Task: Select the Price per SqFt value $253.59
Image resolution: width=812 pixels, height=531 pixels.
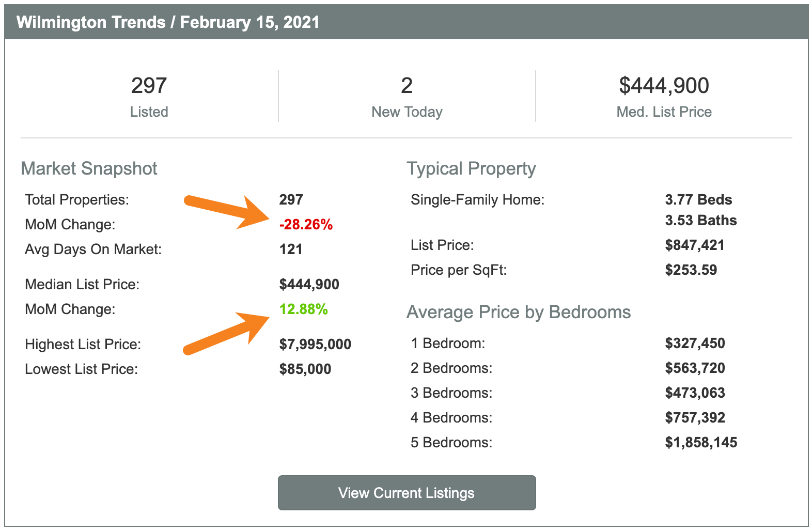Action: pos(691,270)
